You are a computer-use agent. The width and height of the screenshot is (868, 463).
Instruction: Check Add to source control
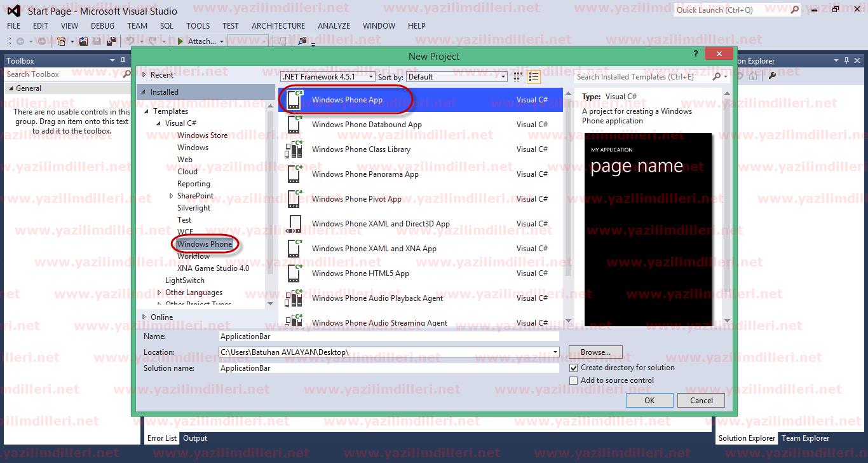(x=574, y=380)
